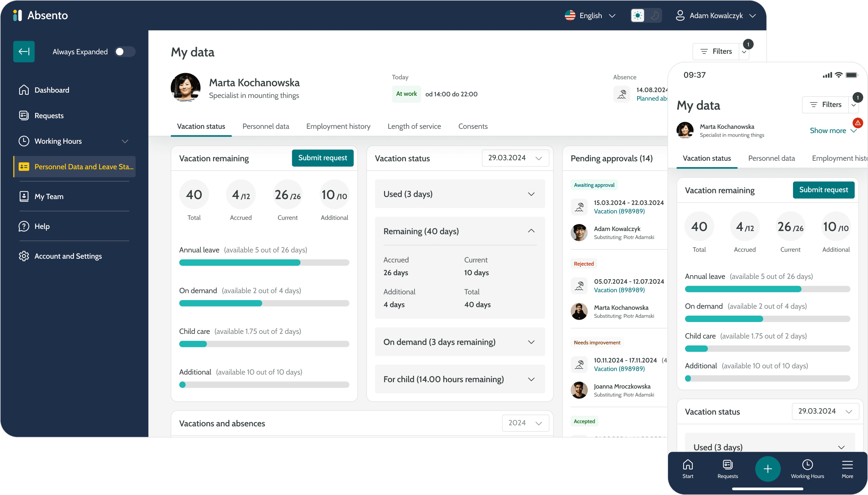Open Requests in the left sidebar

(49, 116)
